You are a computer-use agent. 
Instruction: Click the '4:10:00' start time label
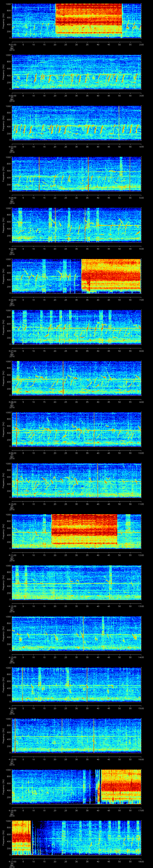pyautogui.click(x=12, y=504)
